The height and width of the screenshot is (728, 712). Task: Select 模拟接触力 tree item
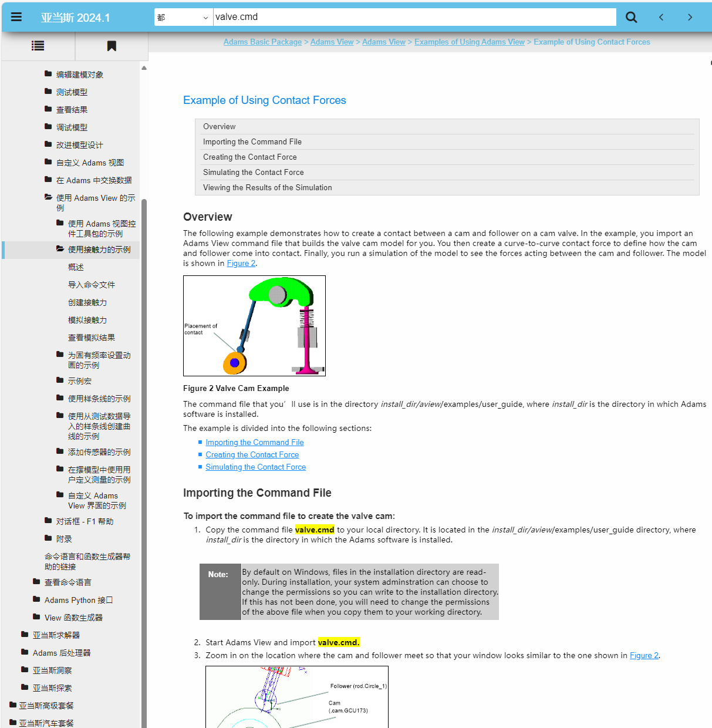click(87, 320)
